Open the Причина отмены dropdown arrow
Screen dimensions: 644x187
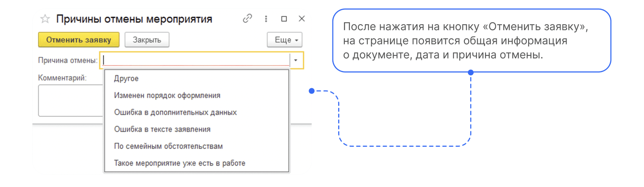(296, 61)
